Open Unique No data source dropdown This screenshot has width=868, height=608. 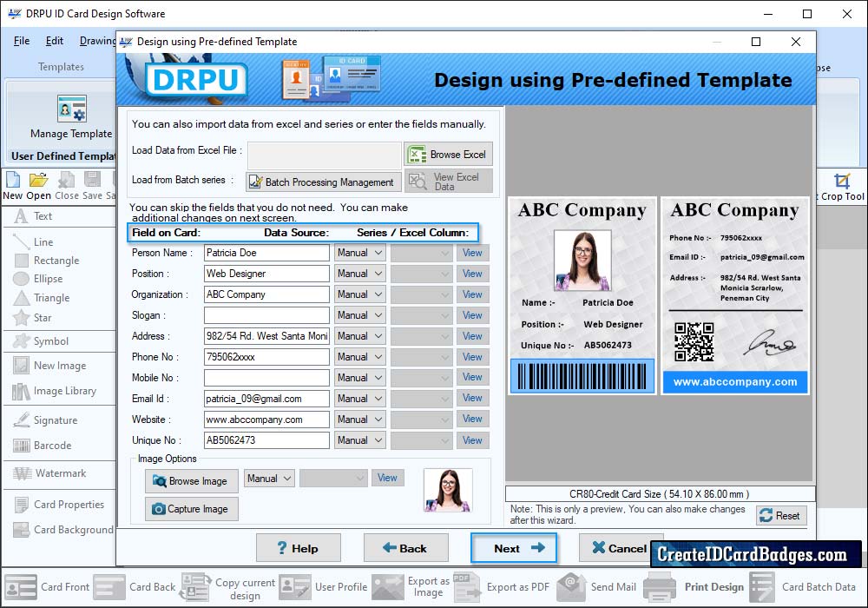click(x=360, y=440)
